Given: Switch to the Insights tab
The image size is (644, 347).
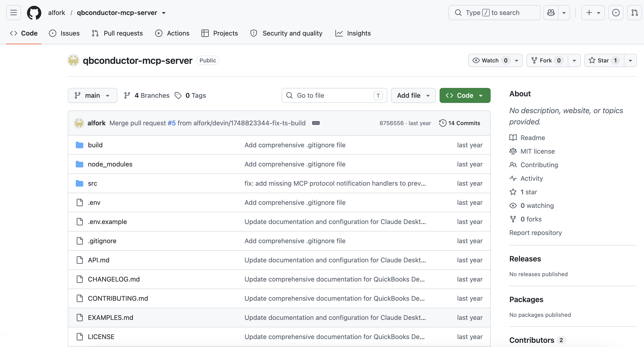Looking at the screenshot, I should [353, 33].
